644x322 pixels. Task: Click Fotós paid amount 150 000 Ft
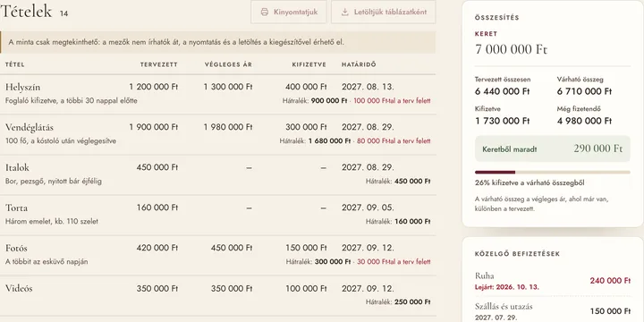coord(306,248)
